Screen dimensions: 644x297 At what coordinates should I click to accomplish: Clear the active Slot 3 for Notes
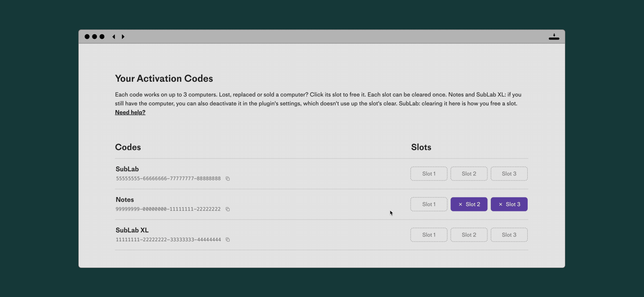(509, 204)
